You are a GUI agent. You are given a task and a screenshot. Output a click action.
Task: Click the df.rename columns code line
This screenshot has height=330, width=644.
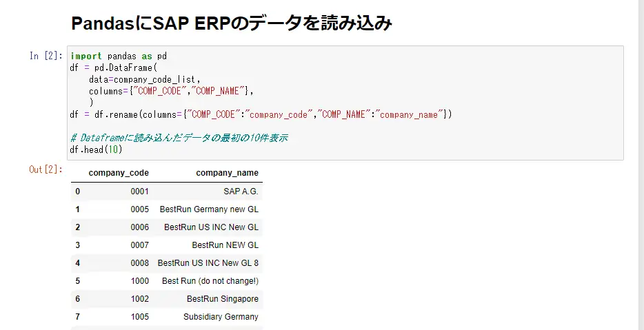[x=261, y=114]
